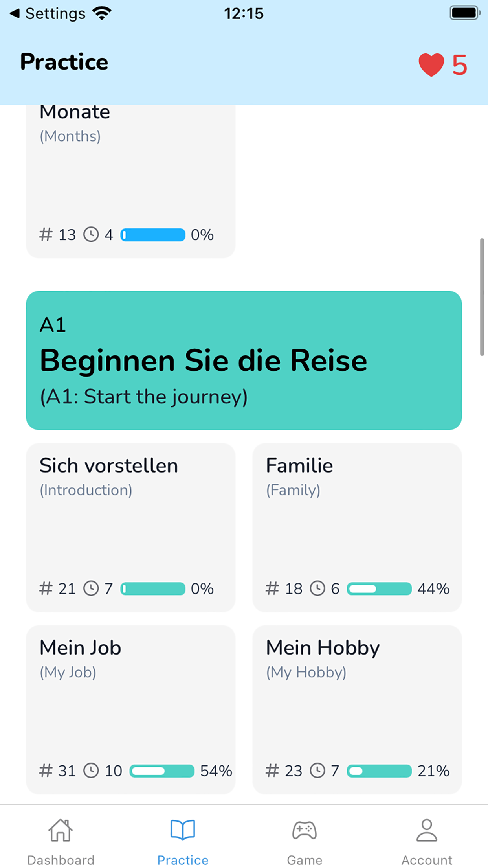Open the Mein Hobby lesson card

357,709
